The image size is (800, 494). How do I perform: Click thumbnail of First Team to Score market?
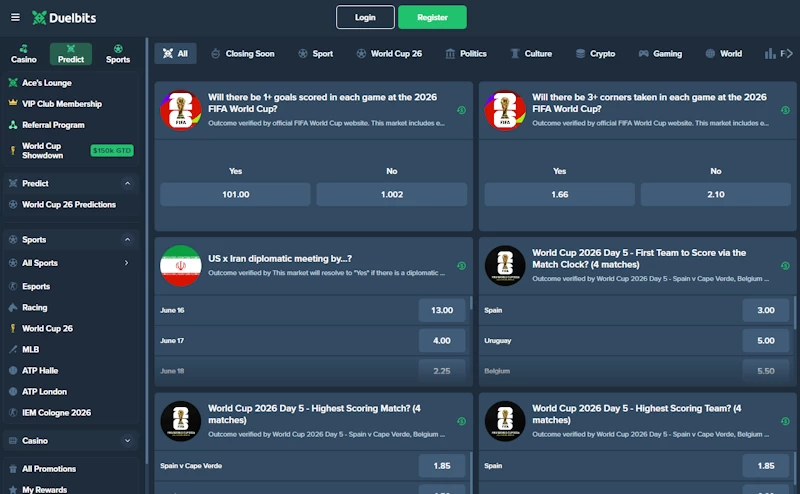(505, 266)
